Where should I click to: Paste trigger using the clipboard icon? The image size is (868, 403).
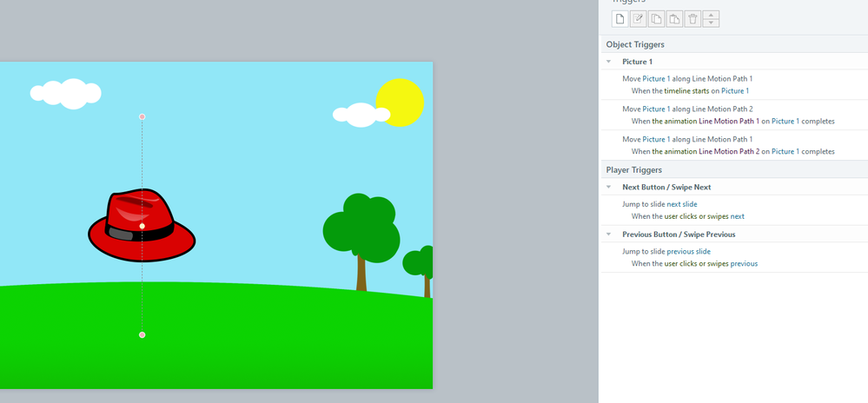coord(674,19)
